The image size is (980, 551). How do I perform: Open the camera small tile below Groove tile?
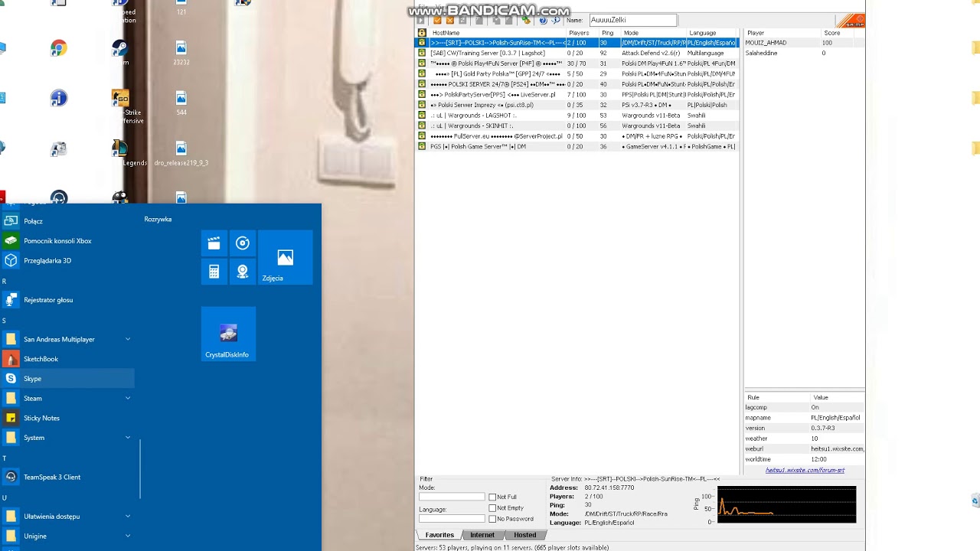click(243, 272)
